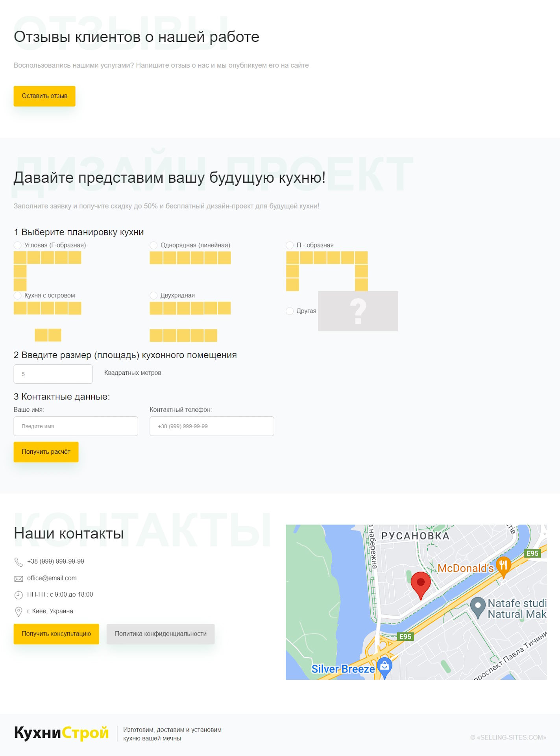The height and width of the screenshot is (756, 560).
Task: Focus the Ваше имя input field
Action: [76, 426]
